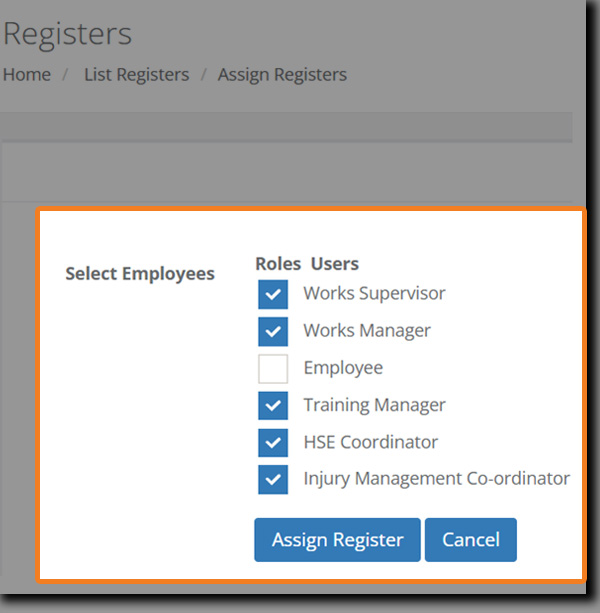Click the Roles column header
The width and height of the screenshot is (600, 613).
tap(278, 264)
